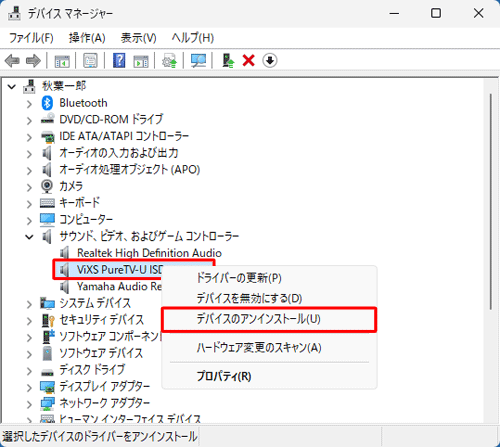Image resolution: width=500 pixels, height=447 pixels.
Task: Click the コンピューター monitor icon
Action: pyautogui.click(x=47, y=219)
